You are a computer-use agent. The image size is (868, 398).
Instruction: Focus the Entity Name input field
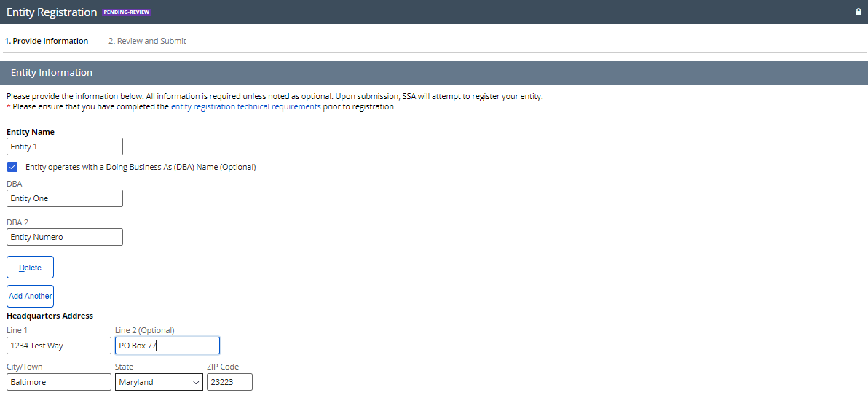65,147
